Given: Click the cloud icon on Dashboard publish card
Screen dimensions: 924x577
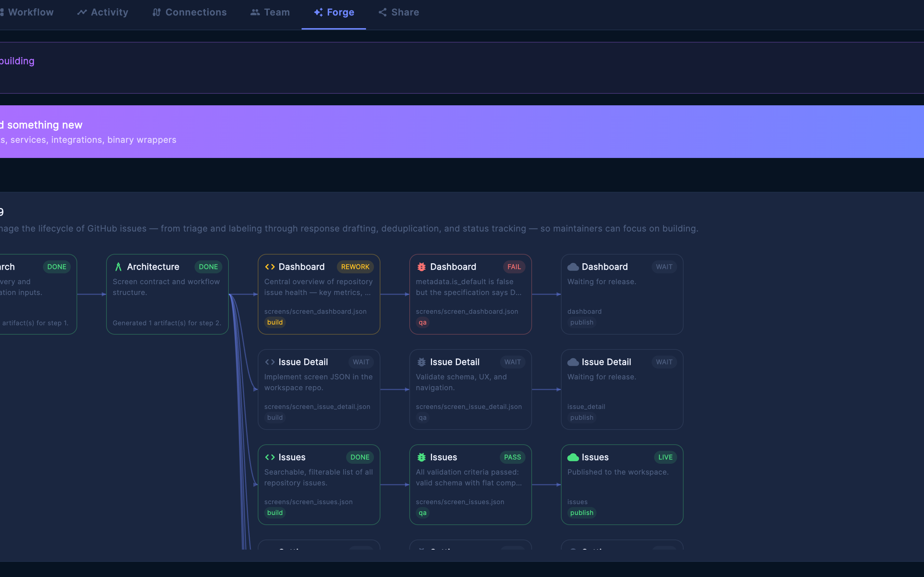Looking at the screenshot, I should [x=573, y=267].
